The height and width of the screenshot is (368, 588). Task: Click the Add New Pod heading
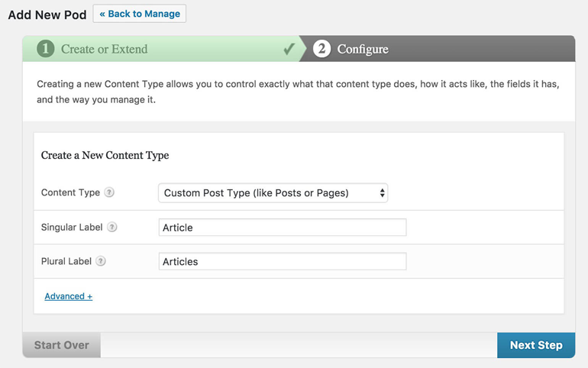pyautogui.click(x=46, y=14)
